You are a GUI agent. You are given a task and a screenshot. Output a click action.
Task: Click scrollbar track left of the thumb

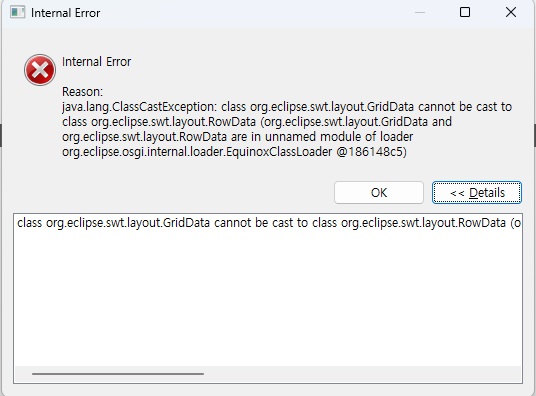pos(23,374)
